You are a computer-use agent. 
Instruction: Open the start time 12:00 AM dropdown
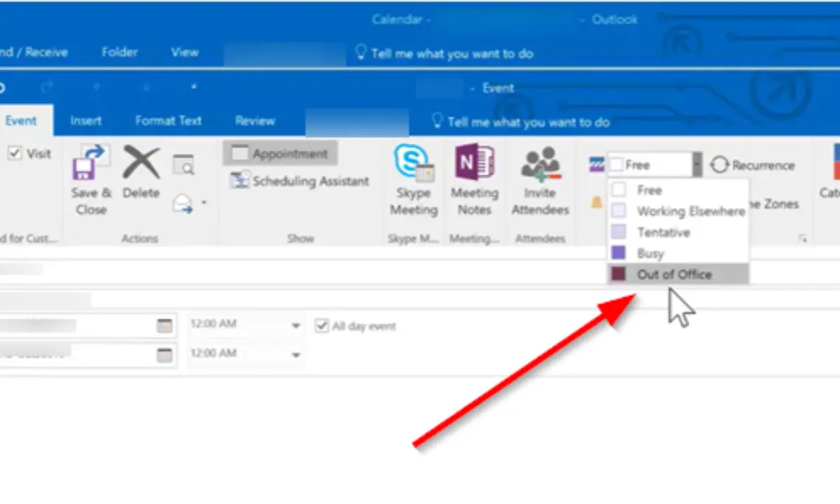coord(296,326)
